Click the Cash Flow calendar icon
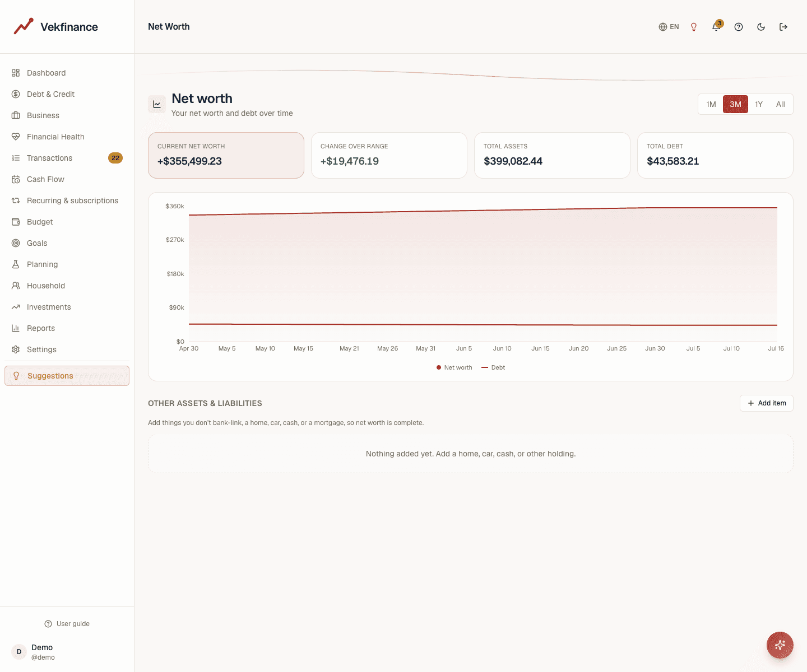807x672 pixels. [x=16, y=179]
